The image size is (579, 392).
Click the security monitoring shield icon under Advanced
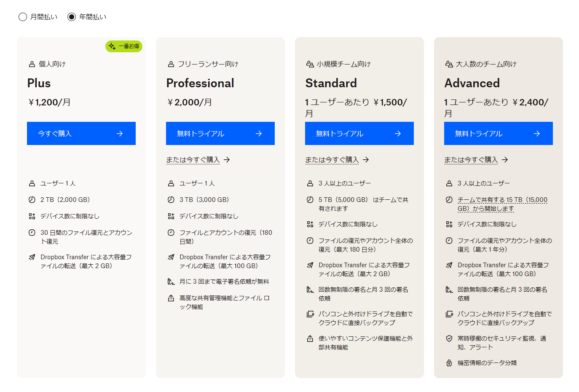[x=449, y=338]
